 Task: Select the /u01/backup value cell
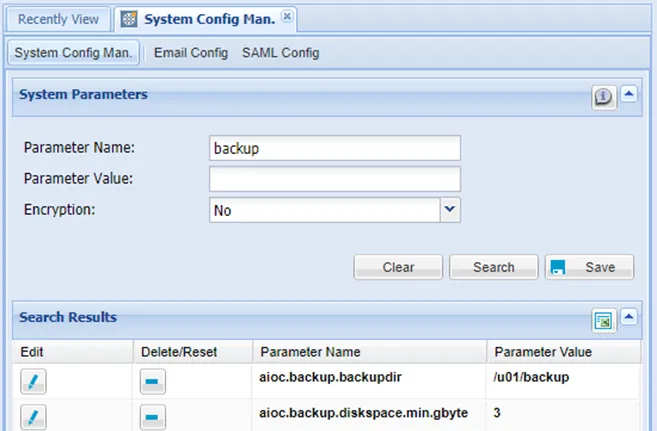tap(563, 381)
